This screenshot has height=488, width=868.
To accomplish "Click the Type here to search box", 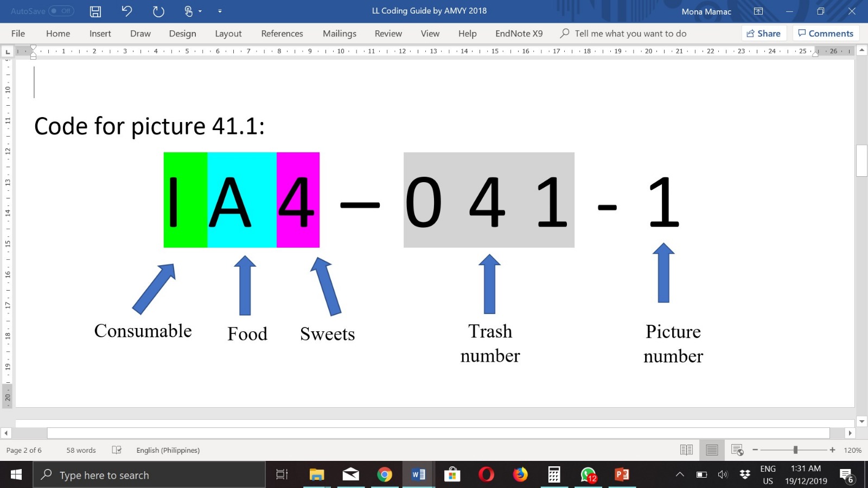I will (x=149, y=475).
